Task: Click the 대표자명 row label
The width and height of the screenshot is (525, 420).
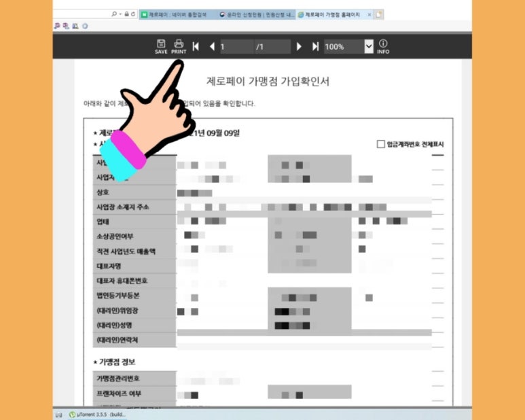Action: pos(109,266)
